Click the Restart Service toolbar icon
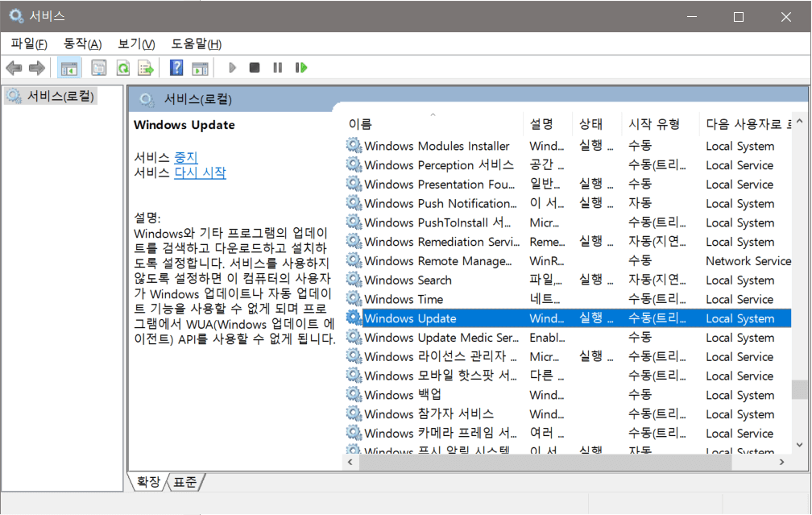812x515 pixels. (x=301, y=68)
